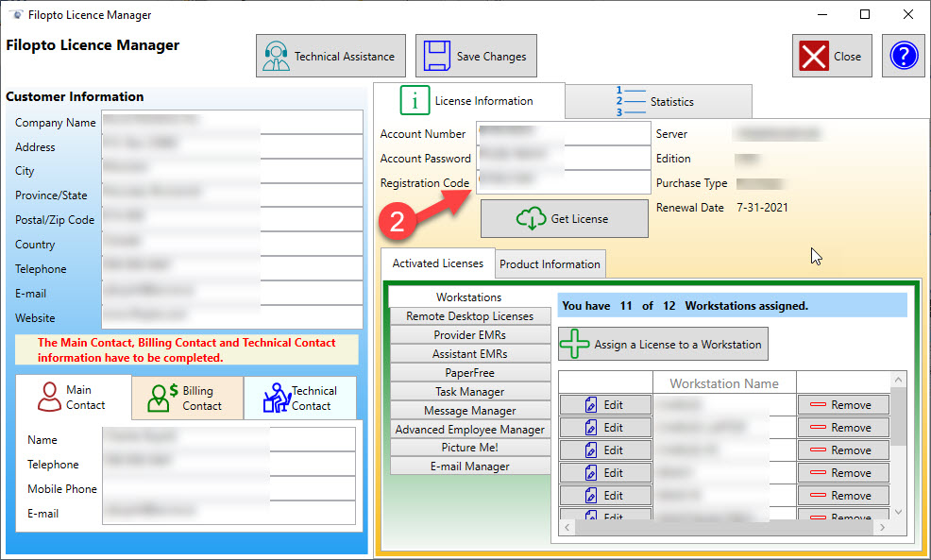The width and height of the screenshot is (931, 560).
Task: Click Assign a License to a Workstation
Action: tap(663, 344)
